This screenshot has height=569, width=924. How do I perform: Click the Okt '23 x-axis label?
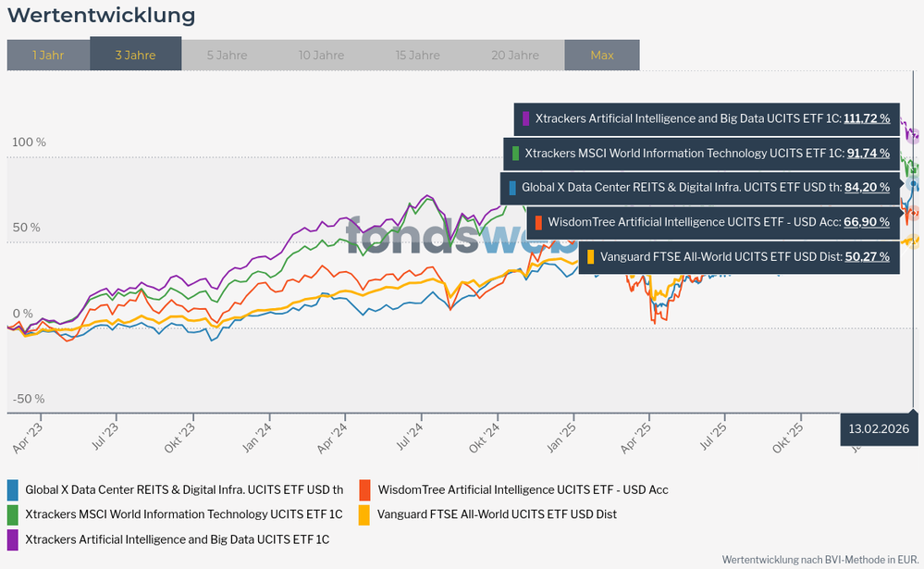(x=179, y=439)
